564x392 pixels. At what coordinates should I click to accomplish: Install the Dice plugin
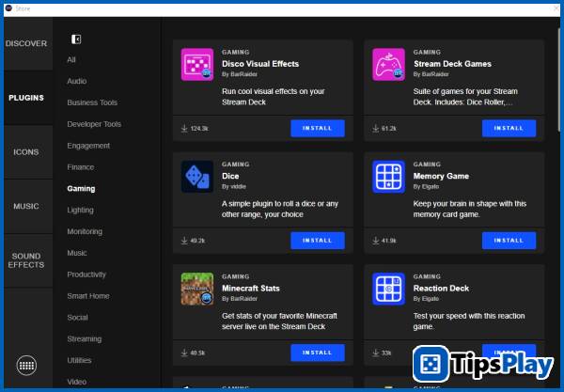[x=318, y=241]
